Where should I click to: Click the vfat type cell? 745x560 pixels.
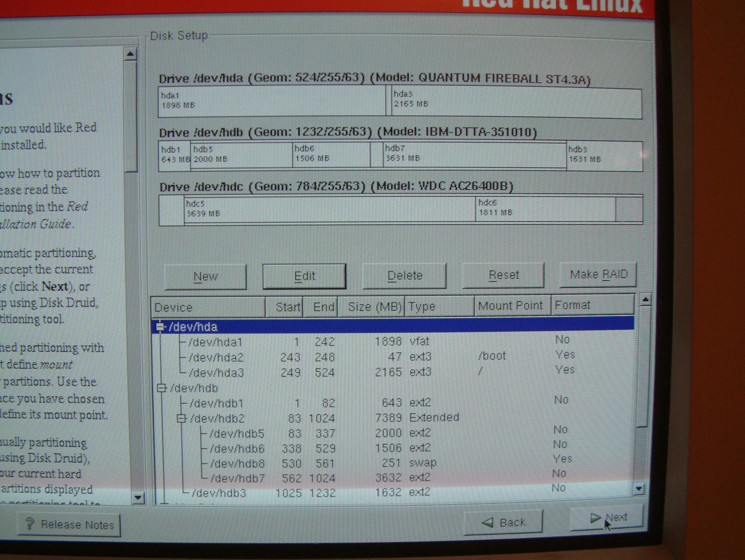coord(419,341)
